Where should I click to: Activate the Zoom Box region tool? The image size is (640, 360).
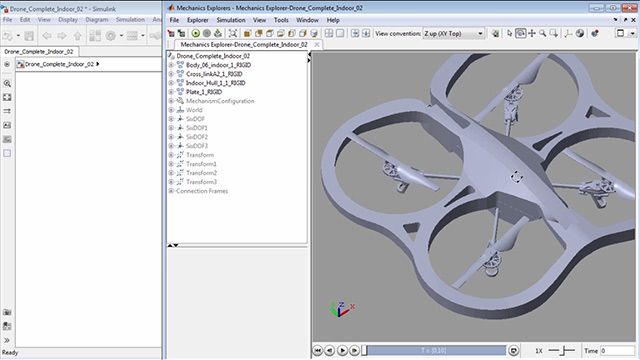click(x=554, y=33)
